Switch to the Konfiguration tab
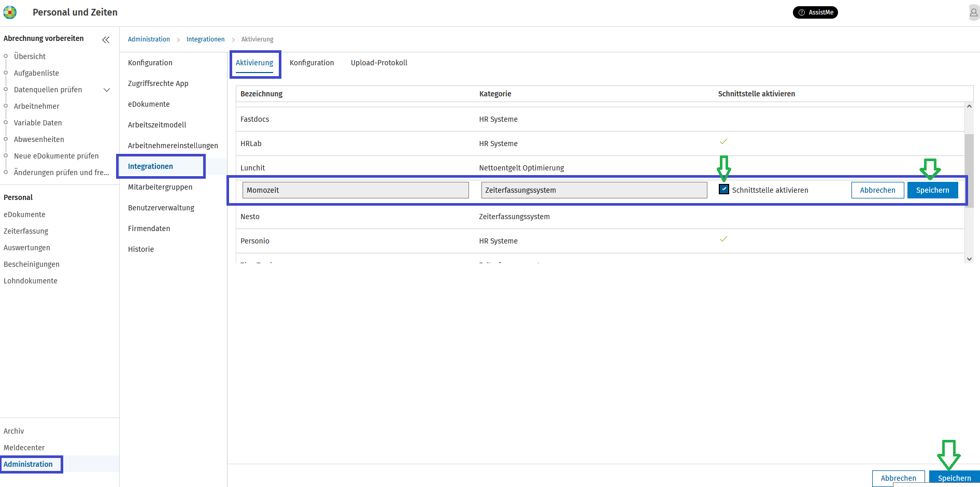Screen dimensions: 980x487 (311, 63)
